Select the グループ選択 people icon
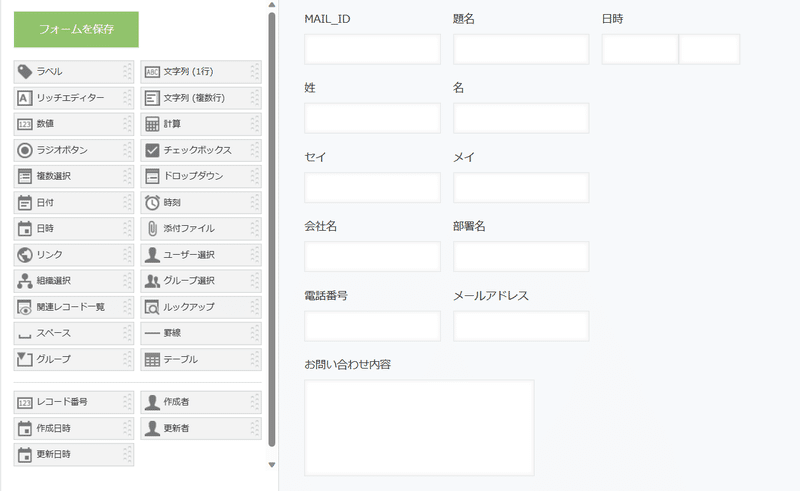Image resolution: width=800 pixels, height=491 pixels. click(x=152, y=281)
